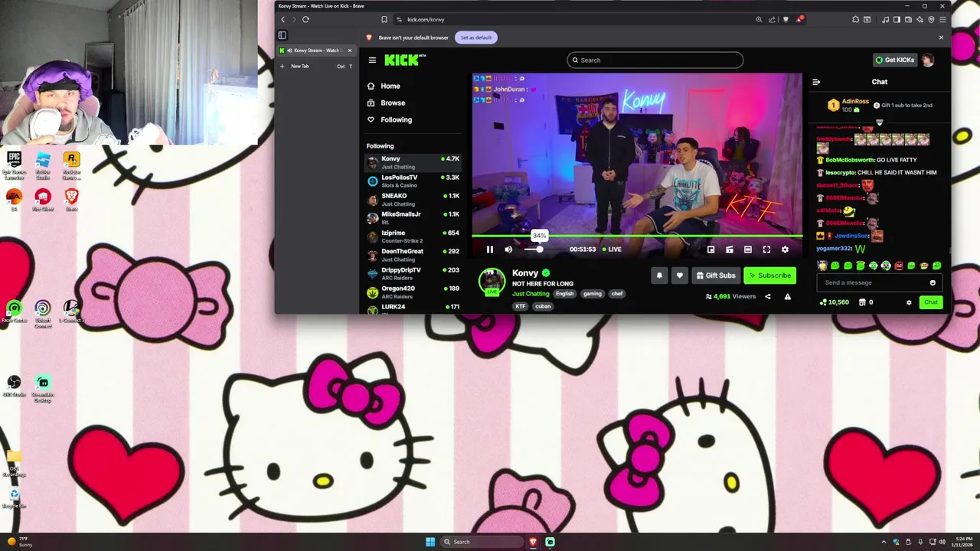980x551 pixels.
Task: Open mini player picture-in-picture icon
Action: pyautogui.click(x=710, y=249)
